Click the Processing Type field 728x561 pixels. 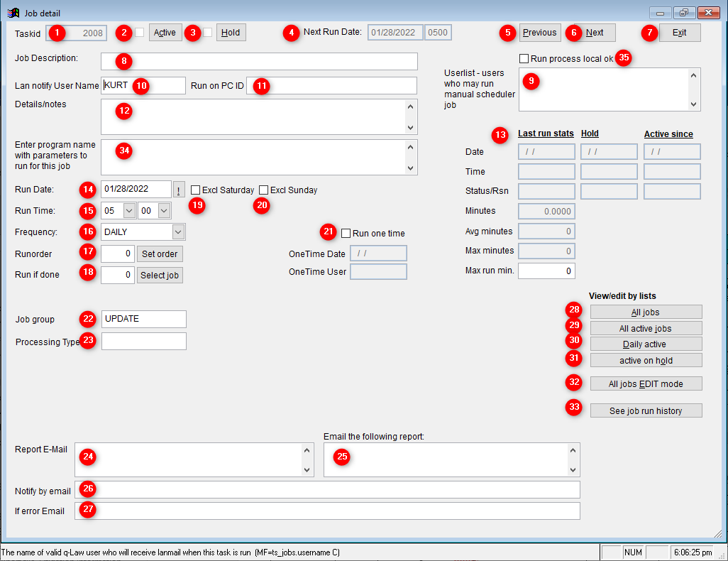coord(144,341)
